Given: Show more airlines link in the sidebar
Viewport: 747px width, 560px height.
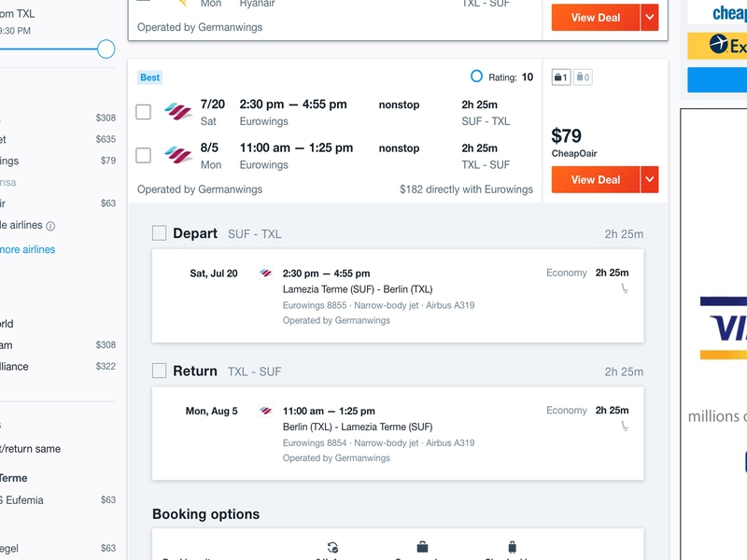Looking at the screenshot, I should (x=27, y=249).
